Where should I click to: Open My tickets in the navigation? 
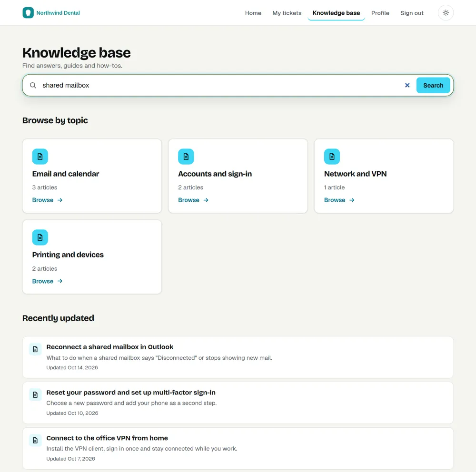287,13
